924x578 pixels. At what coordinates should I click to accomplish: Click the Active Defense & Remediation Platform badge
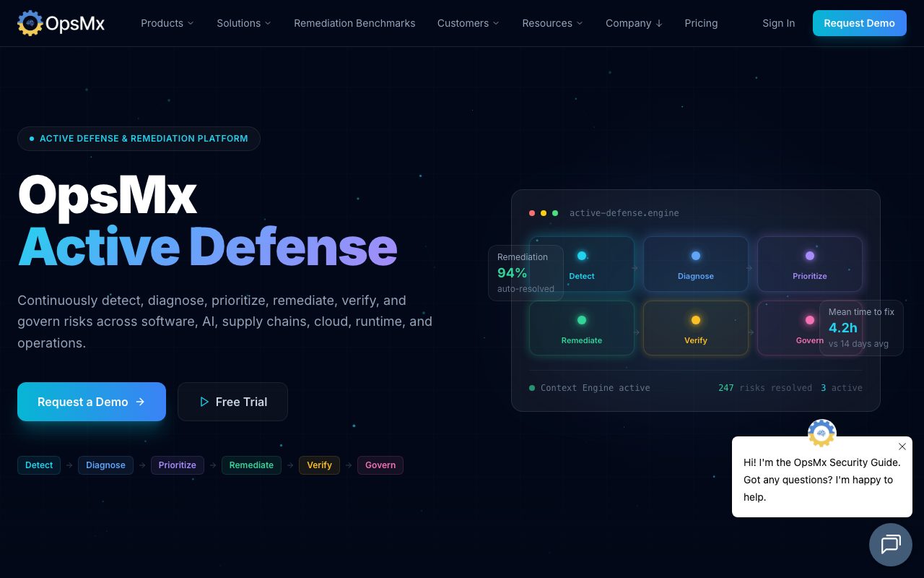point(139,139)
